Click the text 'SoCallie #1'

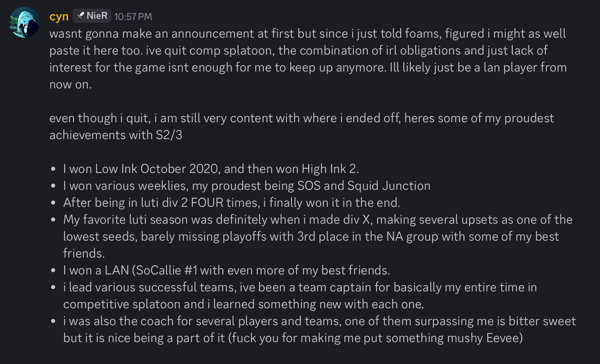[x=167, y=270]
